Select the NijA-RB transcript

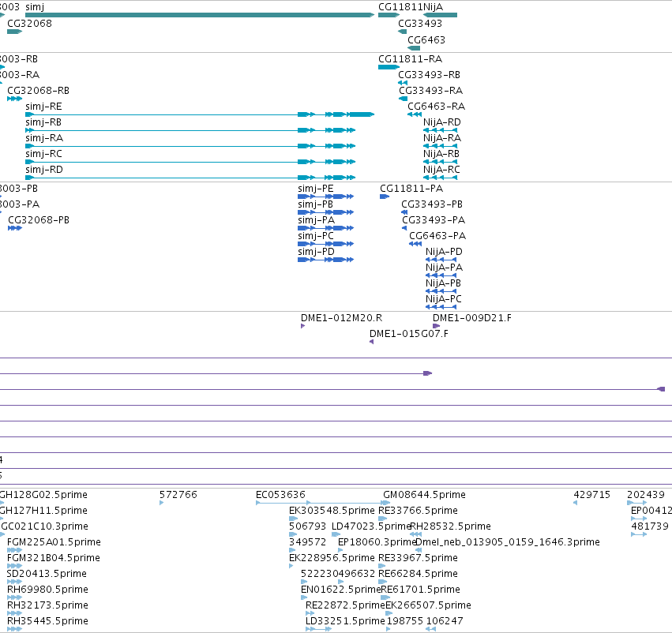[x=440, y=162]
